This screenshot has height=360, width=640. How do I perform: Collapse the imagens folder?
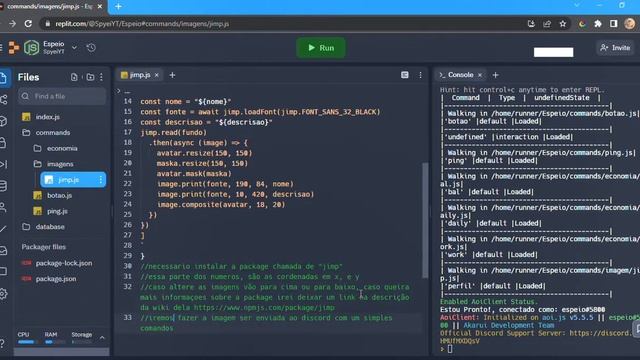[60, 164]
